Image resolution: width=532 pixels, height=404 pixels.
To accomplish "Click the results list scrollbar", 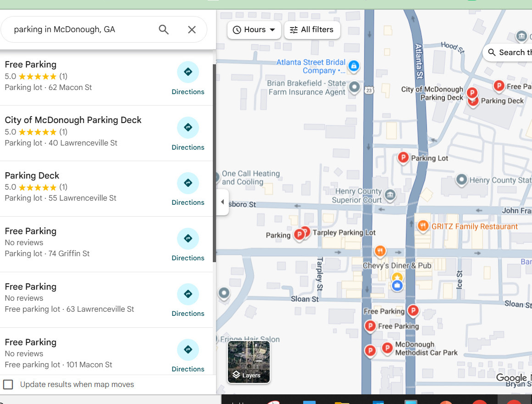I will (214, 161).
